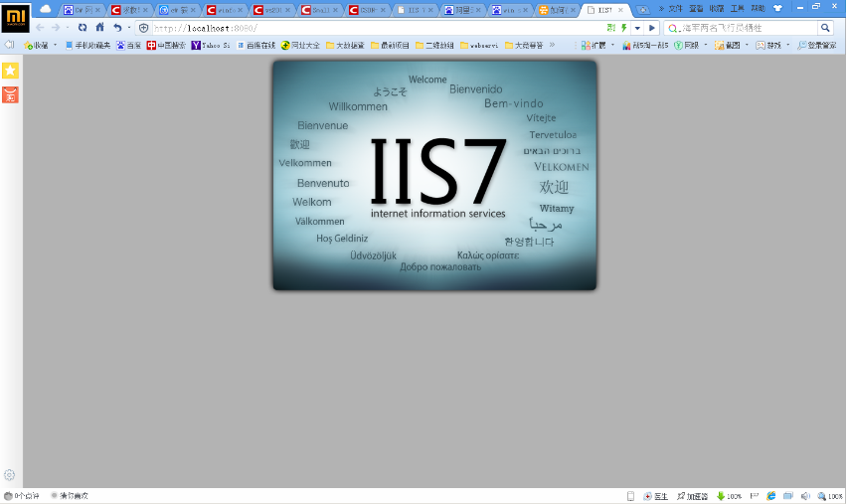Open the 工具 menu

[738, 9]
